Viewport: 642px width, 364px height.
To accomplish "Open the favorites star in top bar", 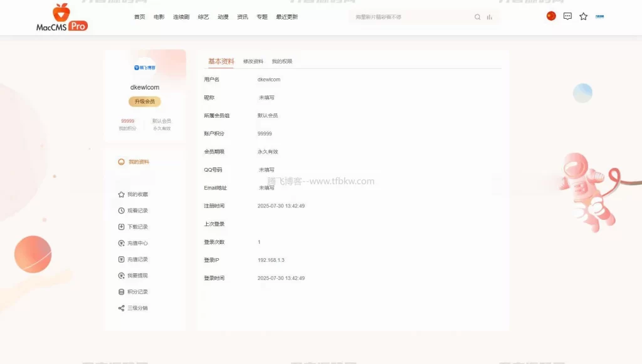I will tap(583, 17).
